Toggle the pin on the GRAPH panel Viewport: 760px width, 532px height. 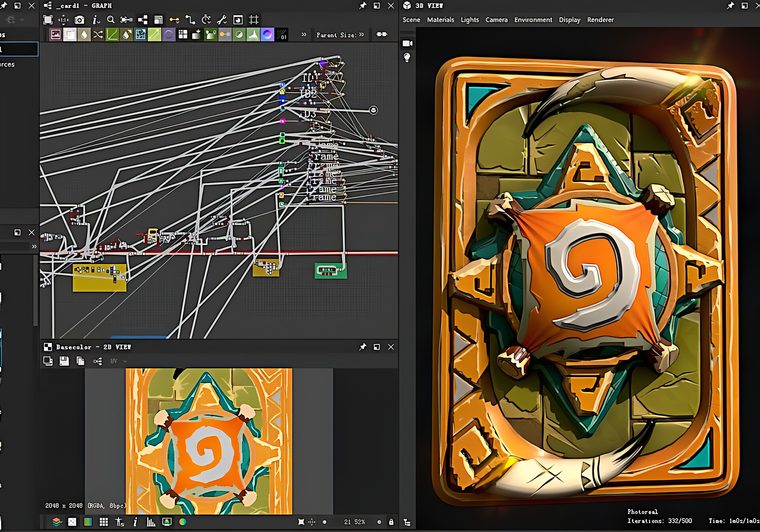[x=362, y=6]
